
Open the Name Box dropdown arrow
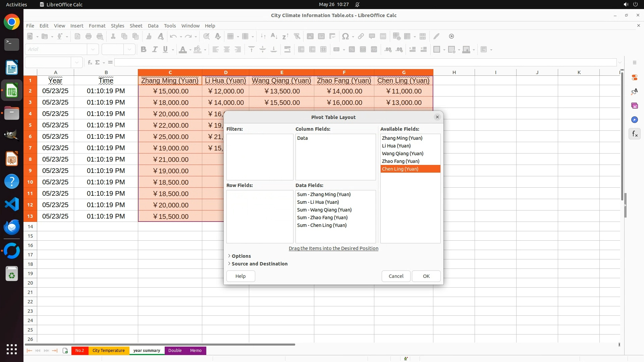77,62
